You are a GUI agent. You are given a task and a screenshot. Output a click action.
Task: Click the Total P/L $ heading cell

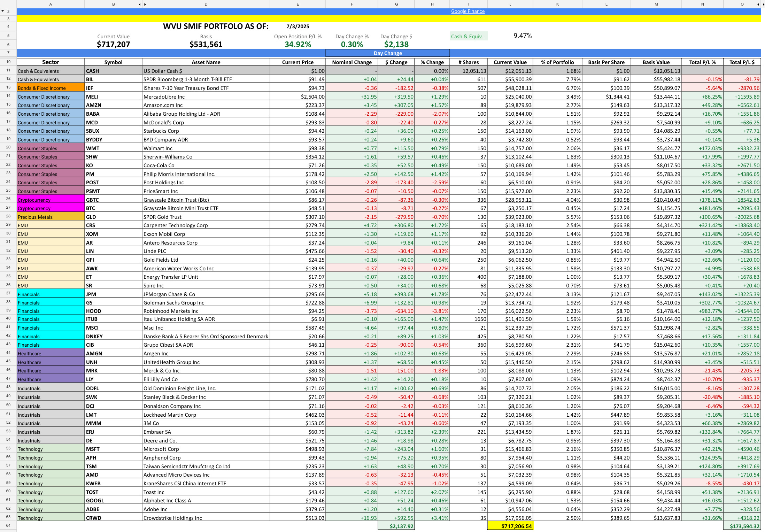[742, 62]
